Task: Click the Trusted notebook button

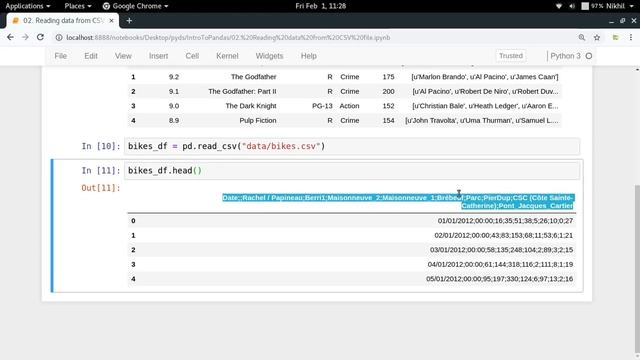Action: click(511, 56)
